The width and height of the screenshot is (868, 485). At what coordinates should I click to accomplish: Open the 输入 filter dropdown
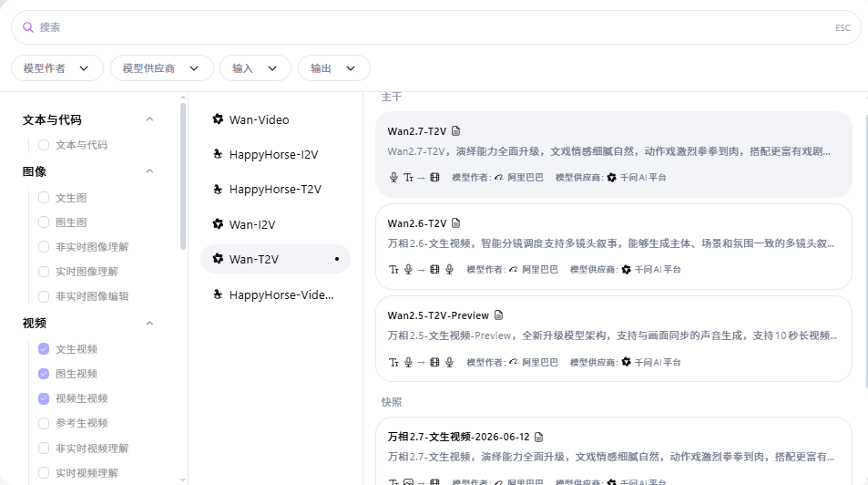pos(255,68)
